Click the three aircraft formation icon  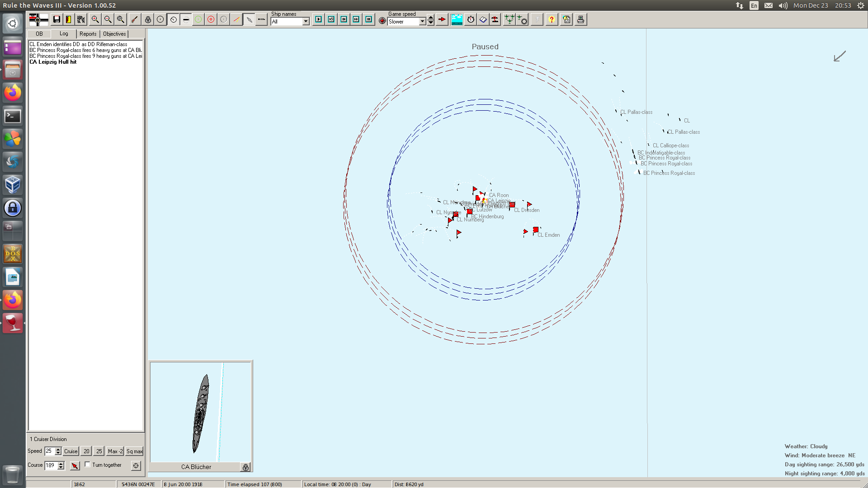[509, 19]
